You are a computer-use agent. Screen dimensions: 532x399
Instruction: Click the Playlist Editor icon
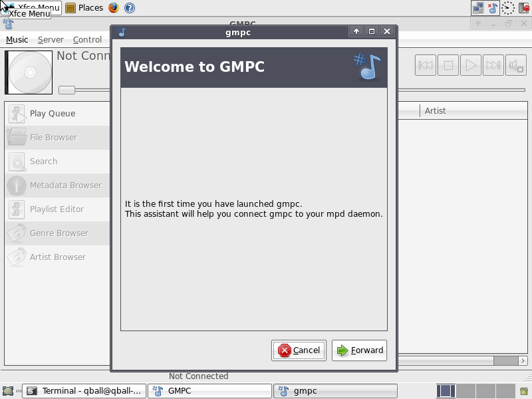pyautogui.click(x=17, y=209)
